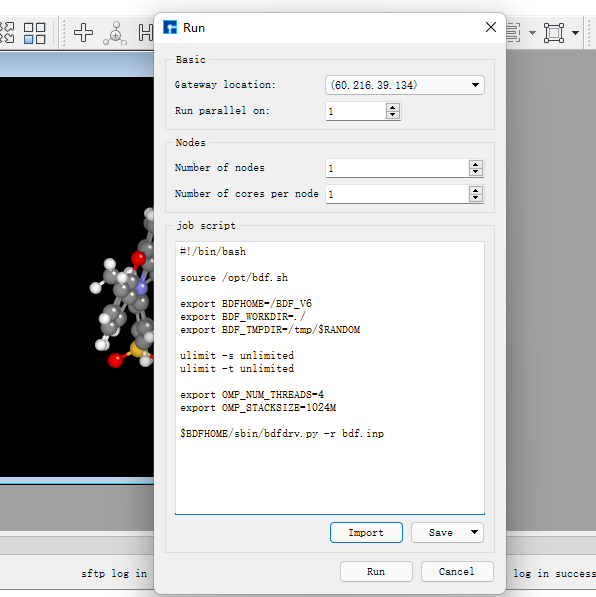The image size is (596, 597).
Task: Click the four-squares grid layout icon
Action: (34, 33)
